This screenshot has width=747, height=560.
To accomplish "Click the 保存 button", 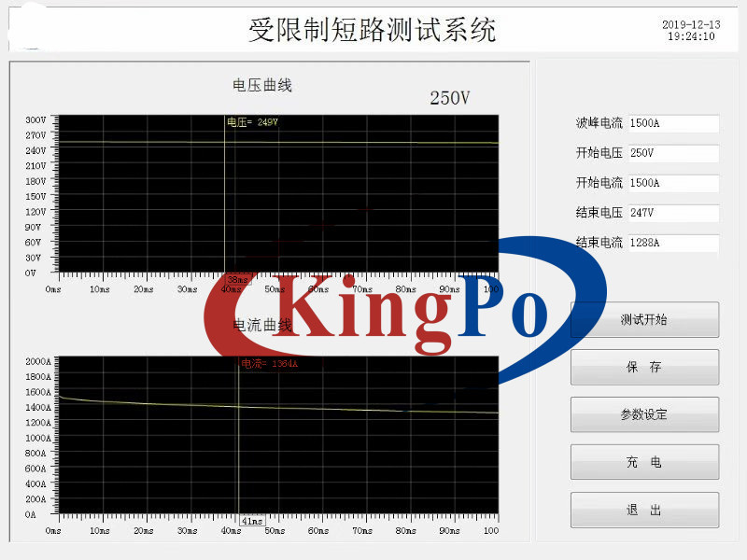I will tap(644, 367).
